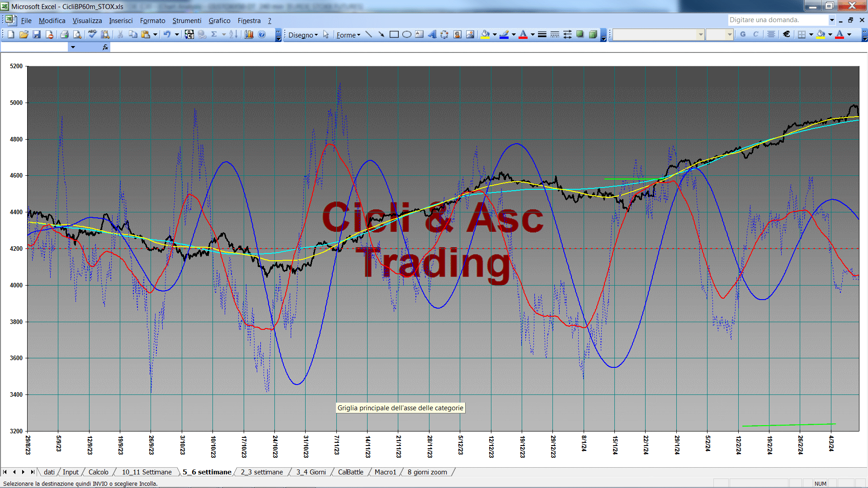This screenshot has width=868, height=488.
Task: Open the drawing Fill Color dropdown arrow
Action: tap(495, 35)
